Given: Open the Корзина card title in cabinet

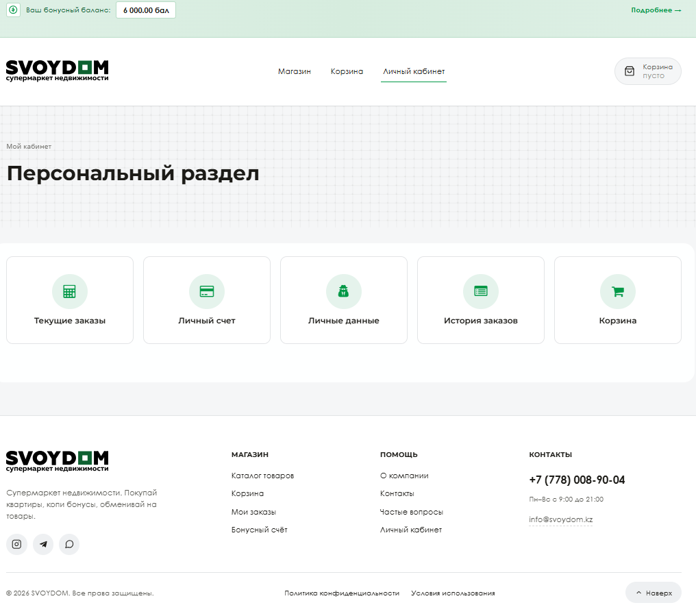Looking at the screenshot, I should tap(618, 321).
